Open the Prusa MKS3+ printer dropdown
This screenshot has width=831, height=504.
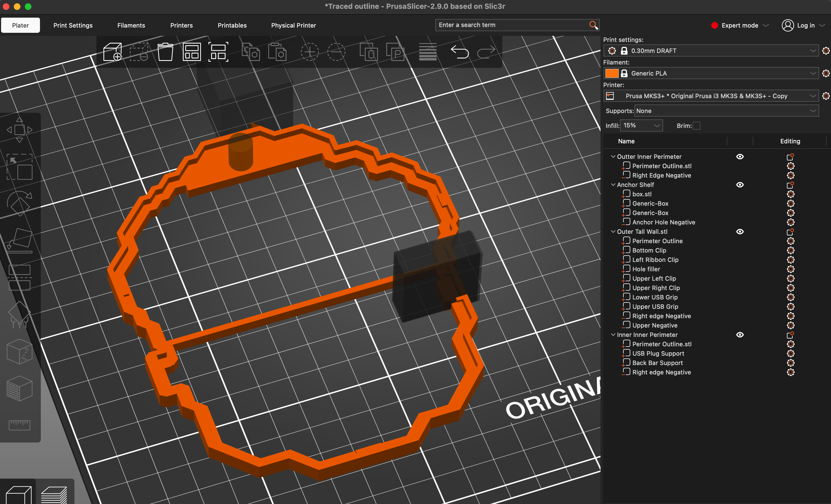tap(711, 96)
